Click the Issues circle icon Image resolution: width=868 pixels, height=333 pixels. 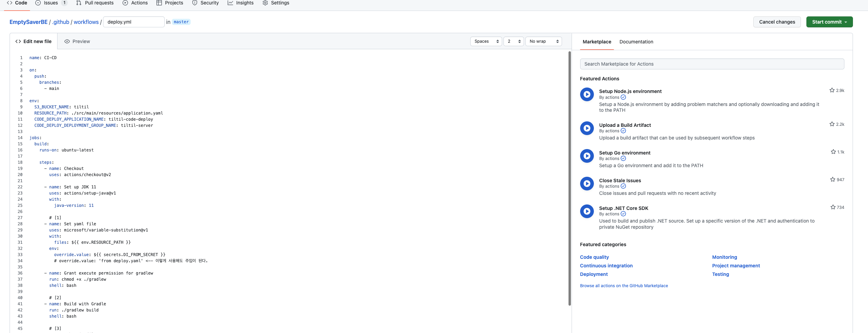click(38, 3)
